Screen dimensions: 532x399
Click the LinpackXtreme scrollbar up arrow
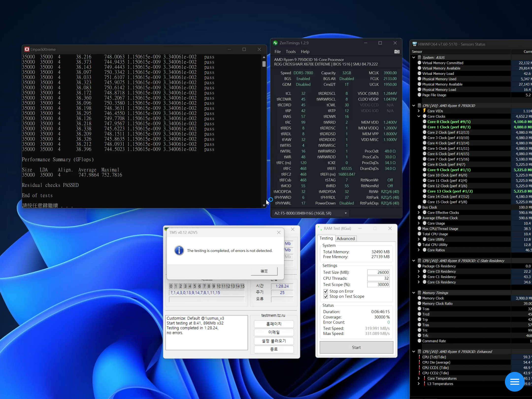(264, 57)
